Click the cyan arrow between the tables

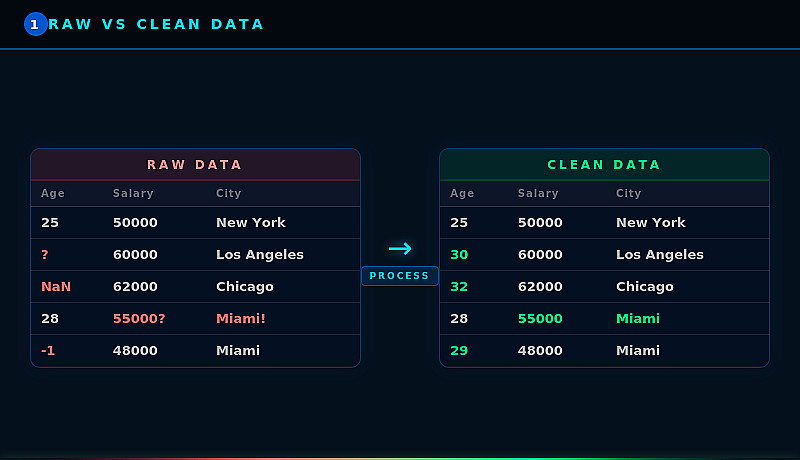400,249
